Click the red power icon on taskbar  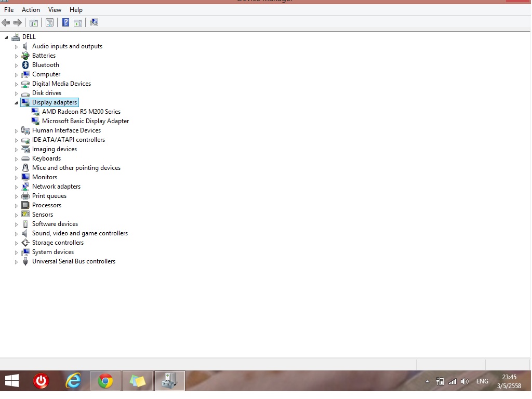coord(41,381)
